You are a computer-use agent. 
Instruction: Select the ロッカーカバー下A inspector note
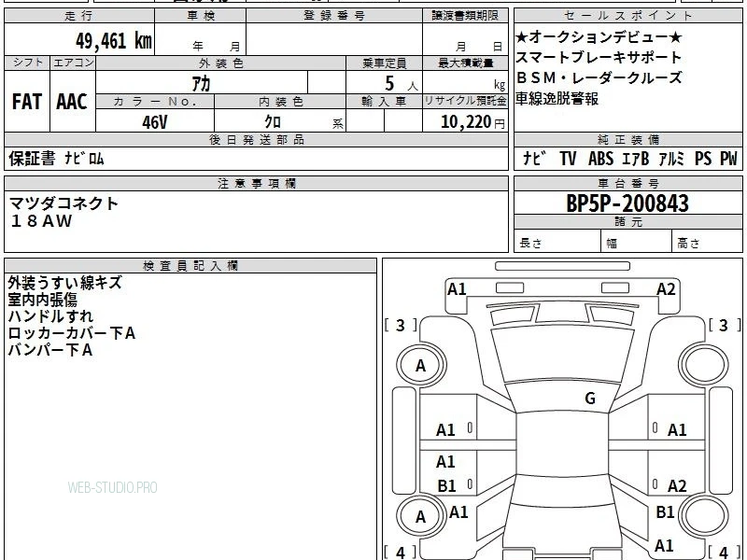pyautogui.click(x=72, y=333)
